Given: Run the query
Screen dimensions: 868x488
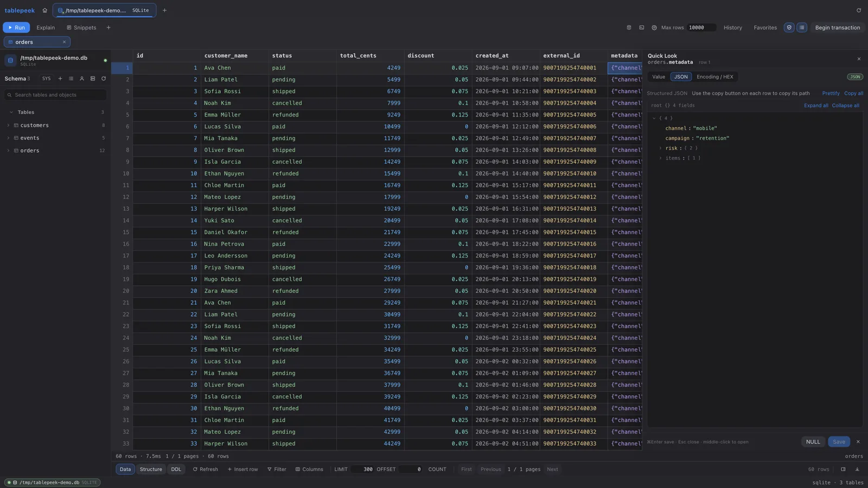Looking at the screenshot, I should tap(16, 28).
